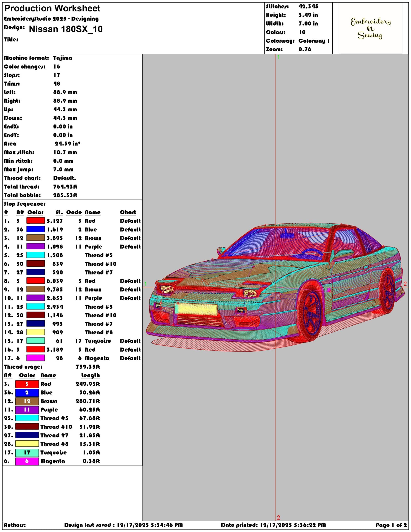Click the design name 'Nissan 180SX_10'
Viewport: 411px width, 532px height.
pos(66,29)
